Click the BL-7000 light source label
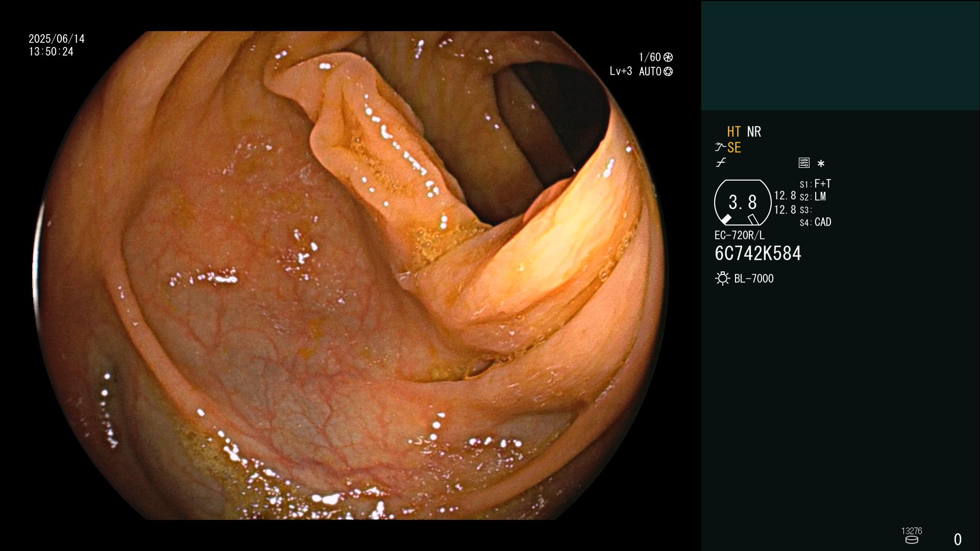Screen dimensions: 980x551 pos(754,279)
